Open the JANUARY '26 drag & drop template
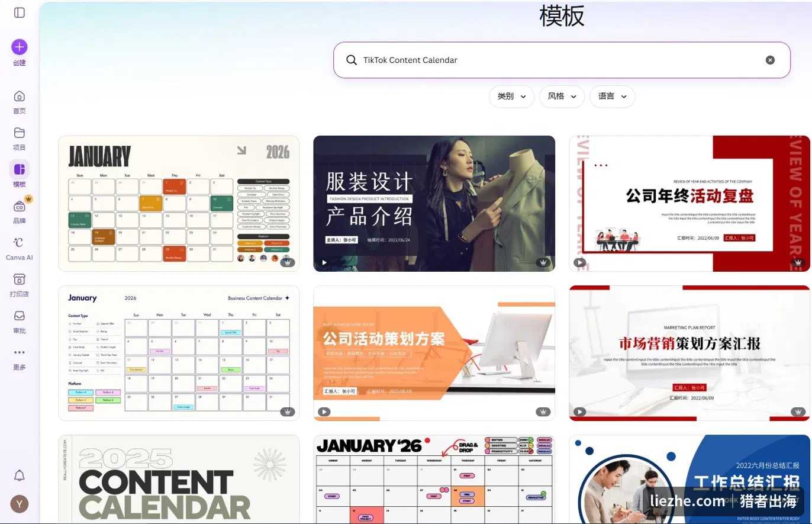 tap(434, 480)
